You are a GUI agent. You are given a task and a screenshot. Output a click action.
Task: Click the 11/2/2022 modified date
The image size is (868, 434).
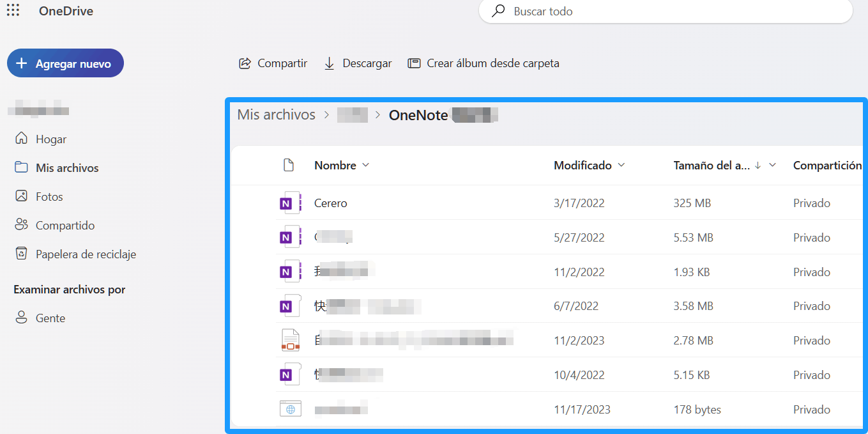[579, 272]
